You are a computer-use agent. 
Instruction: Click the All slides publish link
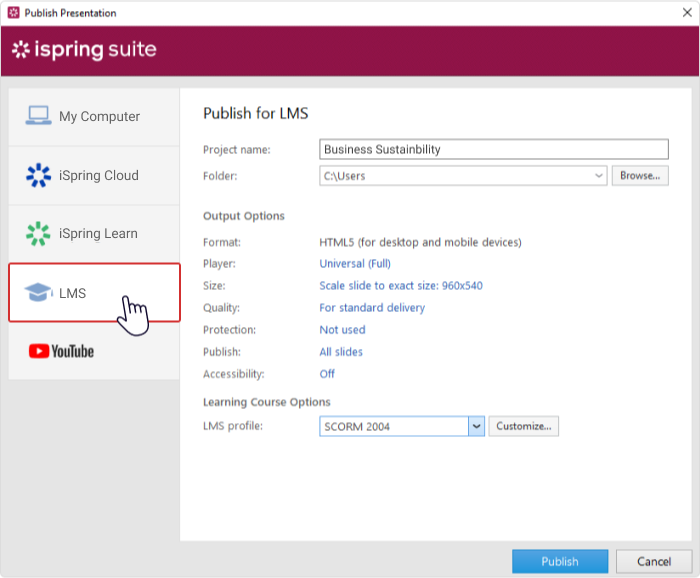(341, 352)
